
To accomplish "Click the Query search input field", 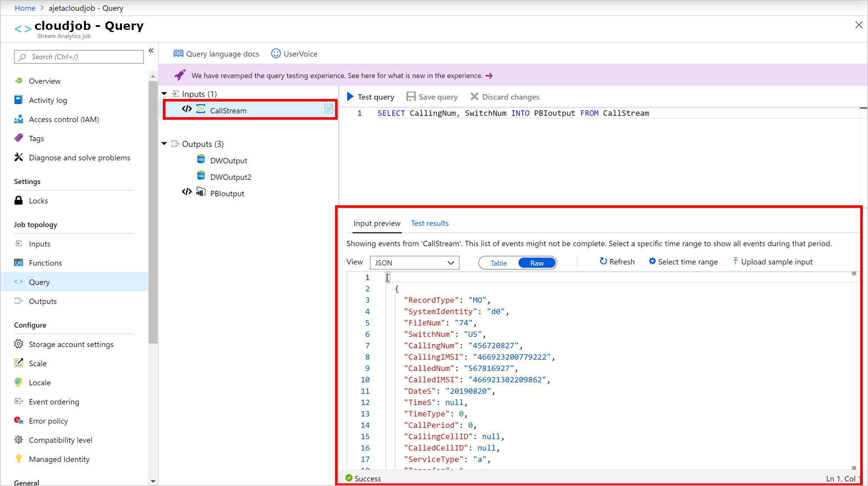I will pos(78,57).
